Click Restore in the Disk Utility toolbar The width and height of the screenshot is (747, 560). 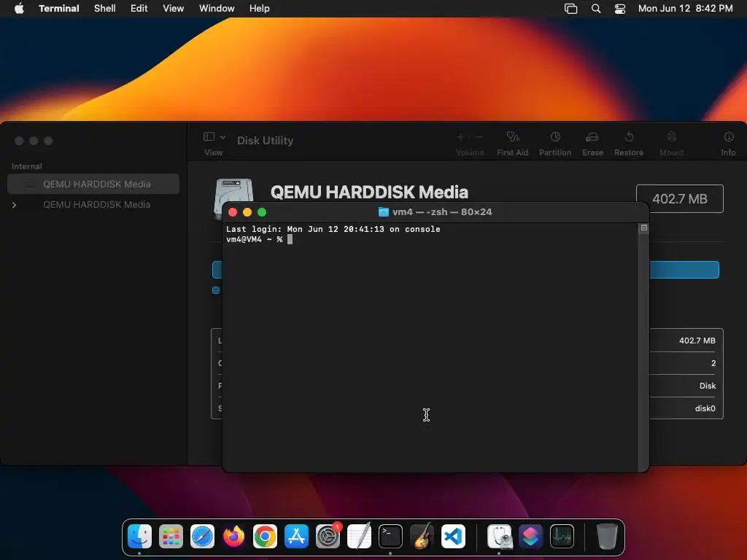629,144
